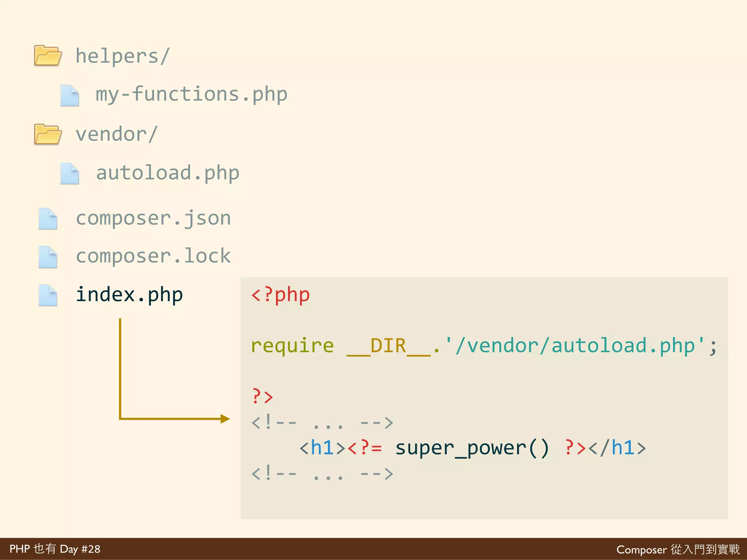The height and width of the screenshot is (560, 747).
Task: Click the footer text 'PHP 也有 Day #28'
Action: click(55, 549)
